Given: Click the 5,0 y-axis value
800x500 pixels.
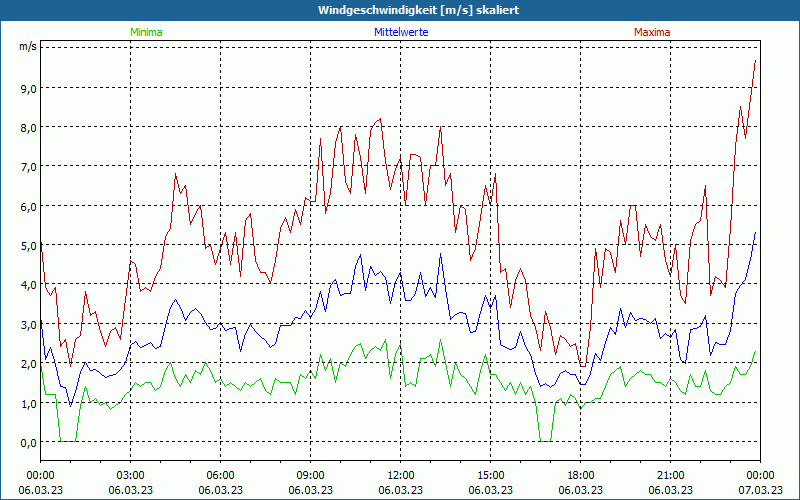Looking at the screenshot, I should click(29, 246).
